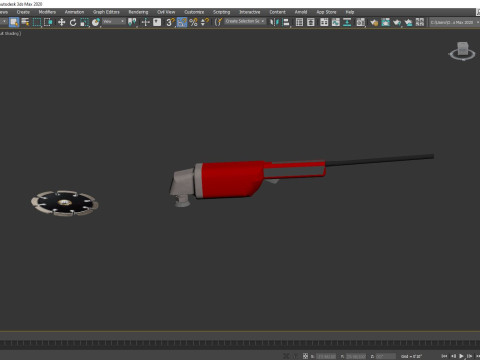This screenshot has height=360, width=480.
Task: Open the Civil View menu
Action: click(166, 12)
